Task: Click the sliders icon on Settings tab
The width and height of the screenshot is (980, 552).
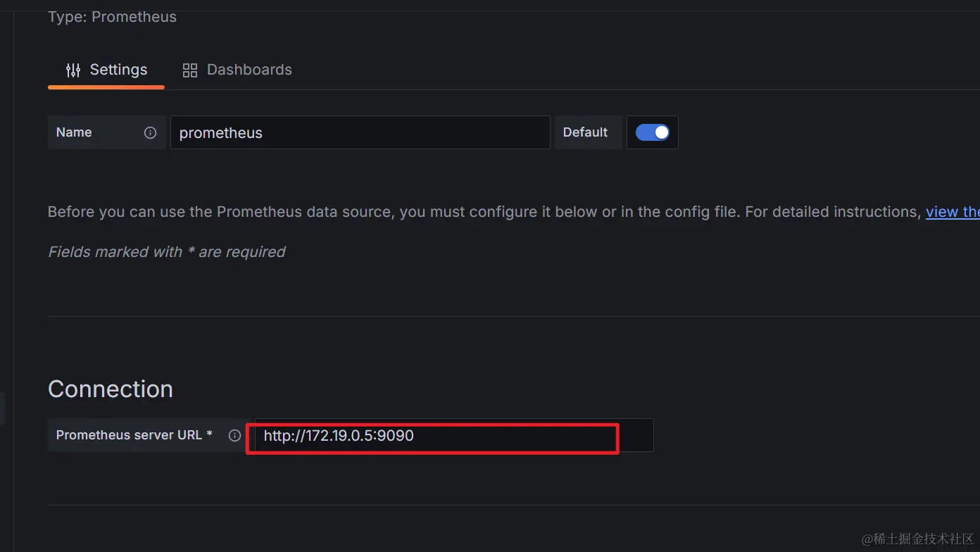Action: click(73, 70)
